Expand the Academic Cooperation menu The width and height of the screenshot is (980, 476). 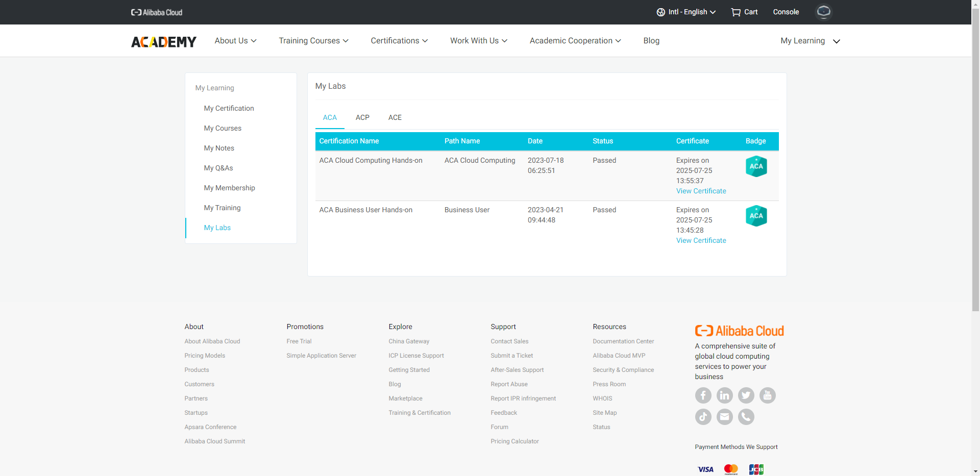[x=574, y=41]
